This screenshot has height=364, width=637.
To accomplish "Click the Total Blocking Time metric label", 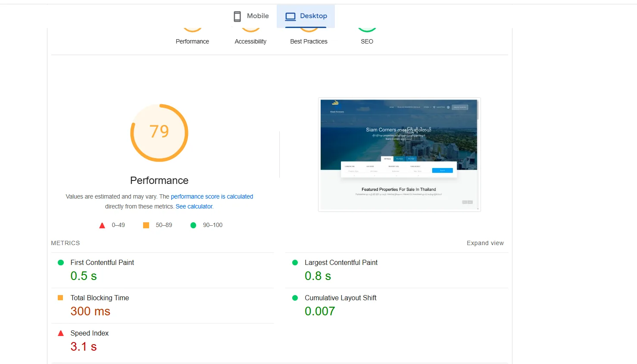I will click(100, 298).
